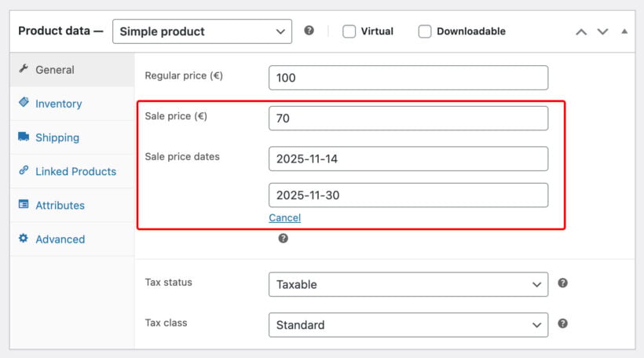Click the Downloadable label text

471,31
